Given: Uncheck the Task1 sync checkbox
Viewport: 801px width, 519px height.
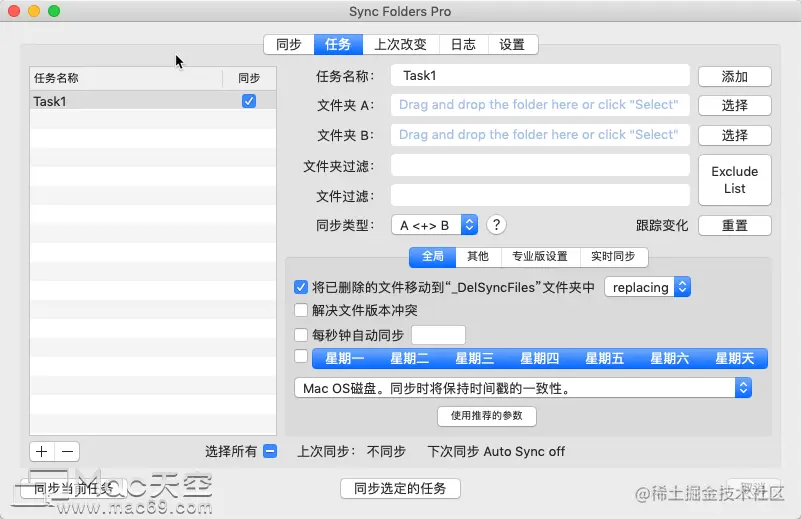Looking at the screenshot, I should coord(249,101).
